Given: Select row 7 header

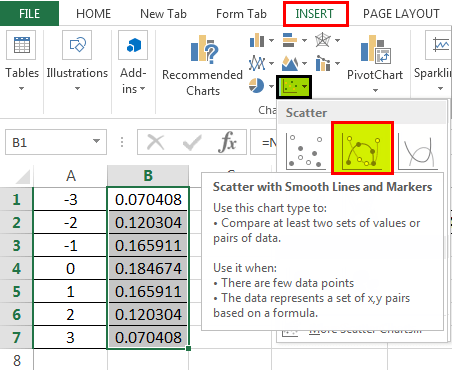Looking at the screenshot, I should click(x=16, y=337).
